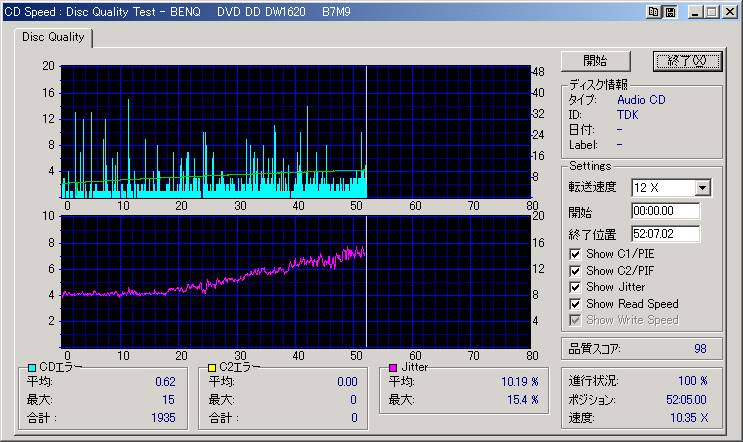This screenshot has width=743, height=442.
Task: Click the 終了 exit button
Action: 687,61
